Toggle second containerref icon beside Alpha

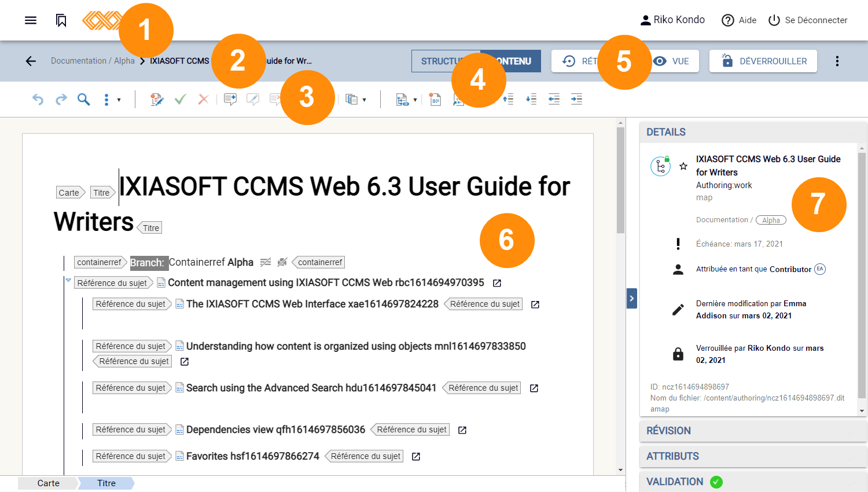pos(282,262)
